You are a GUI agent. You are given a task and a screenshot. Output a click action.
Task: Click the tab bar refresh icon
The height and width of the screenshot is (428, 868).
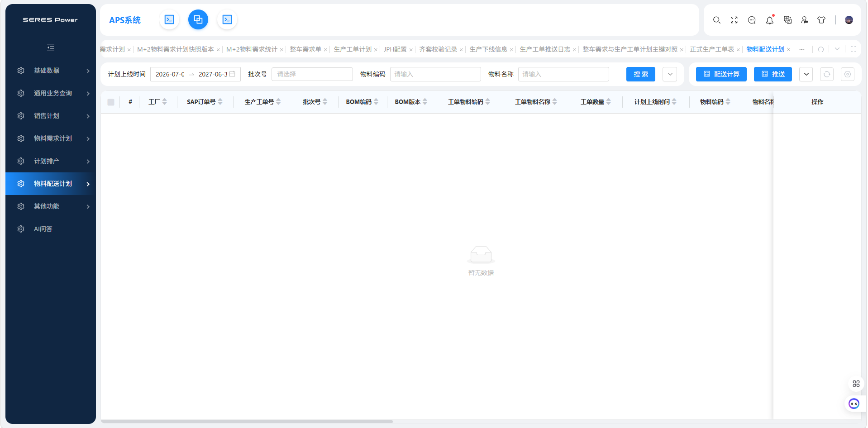pyautogui.click(x=821, y=49)
